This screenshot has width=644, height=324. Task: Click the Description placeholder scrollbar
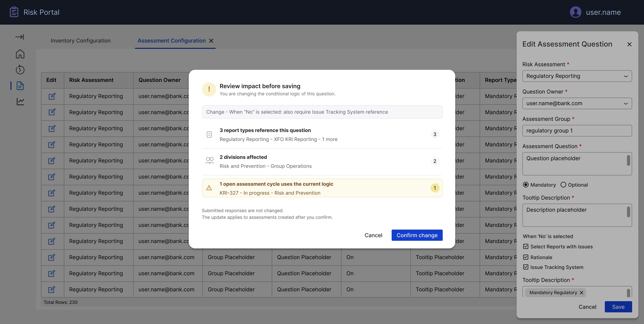click(628, 212)
